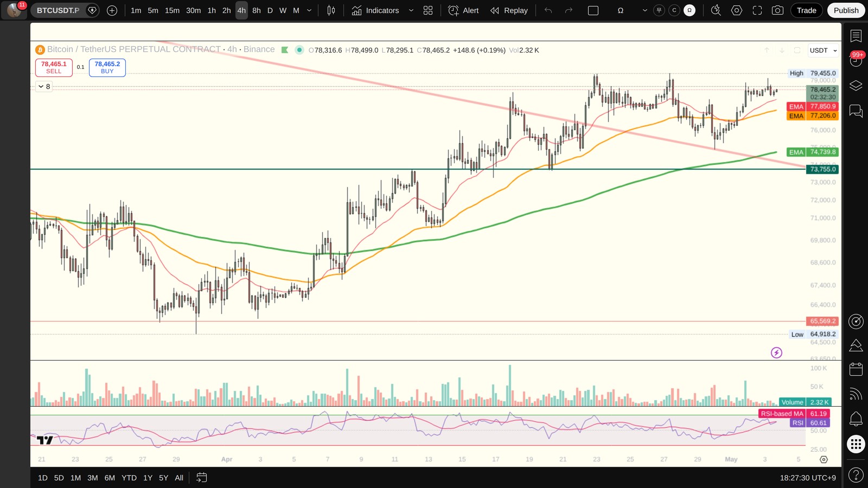Create an Alert
Image resolution: width=868 pixels, height=488 pixels.
464,10
